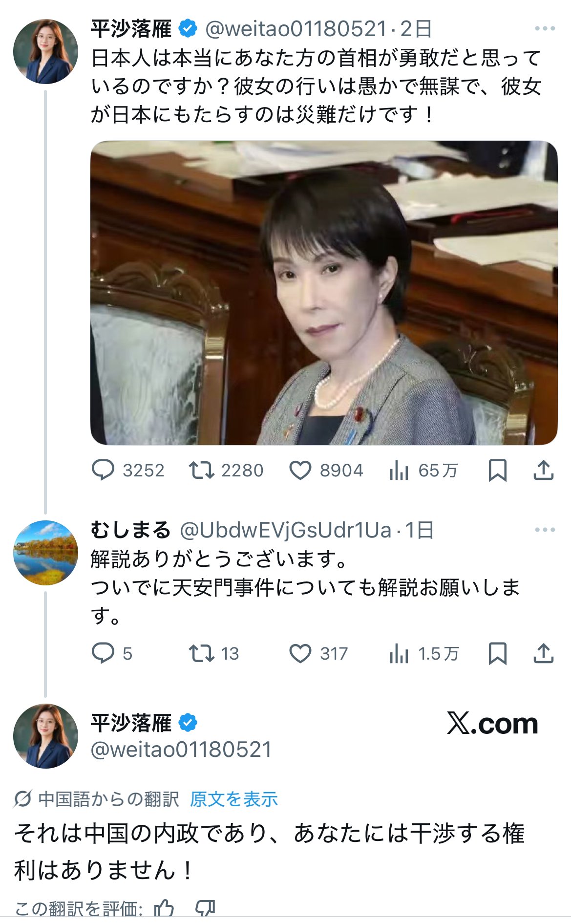Repost the first post showing 2280
This screenshot has height=924, width=571.
[226, 470]
